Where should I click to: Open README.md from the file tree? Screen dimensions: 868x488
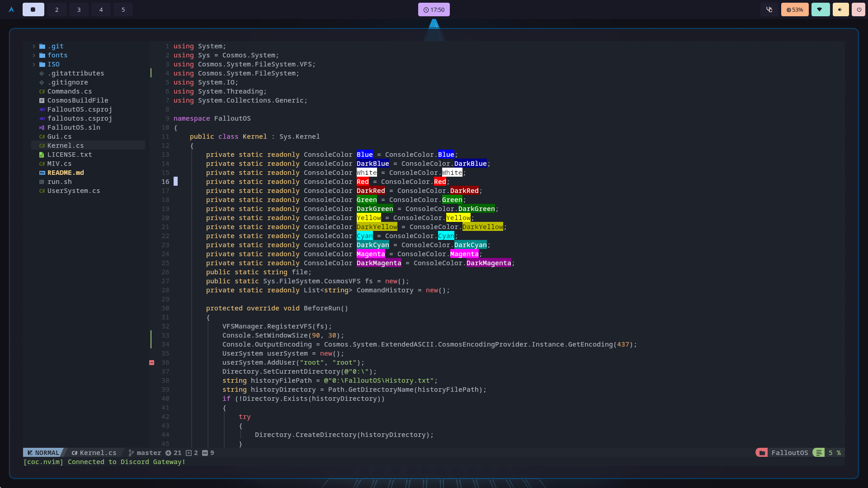66,173
